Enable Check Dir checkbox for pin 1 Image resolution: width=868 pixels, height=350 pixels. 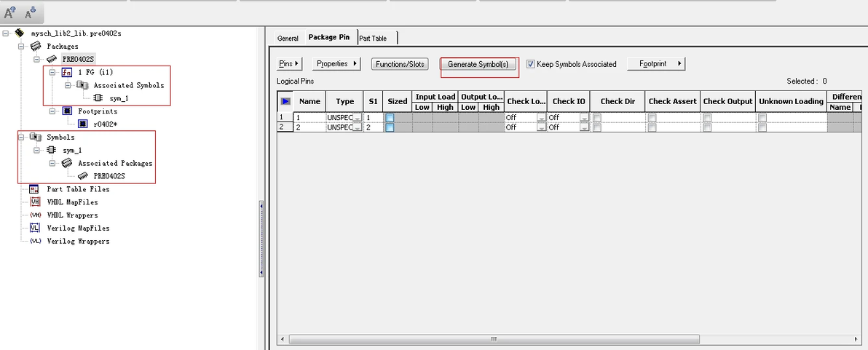click(x=597, y=118)
